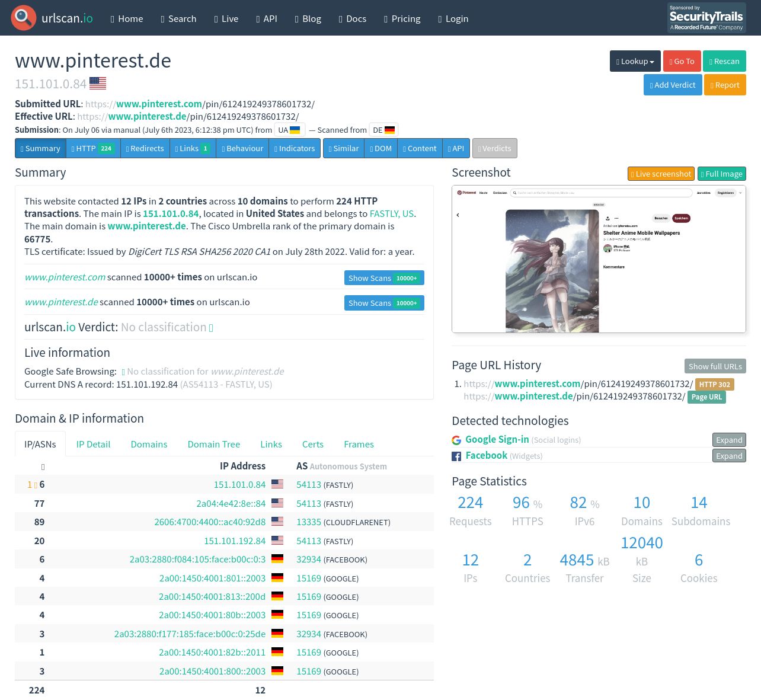Open the page screenshot thumbnail
Viewport: 761px width, 700px height.
point(599,259)
